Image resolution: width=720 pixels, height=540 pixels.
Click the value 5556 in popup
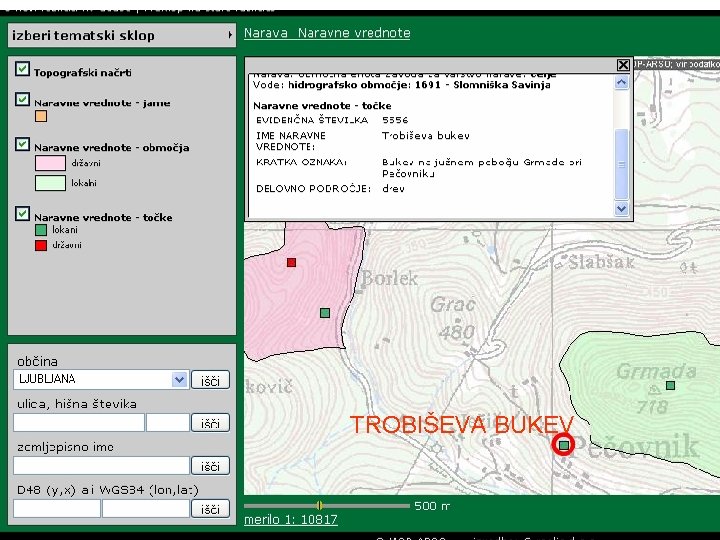pyautogui.click(x=395, y=120)
